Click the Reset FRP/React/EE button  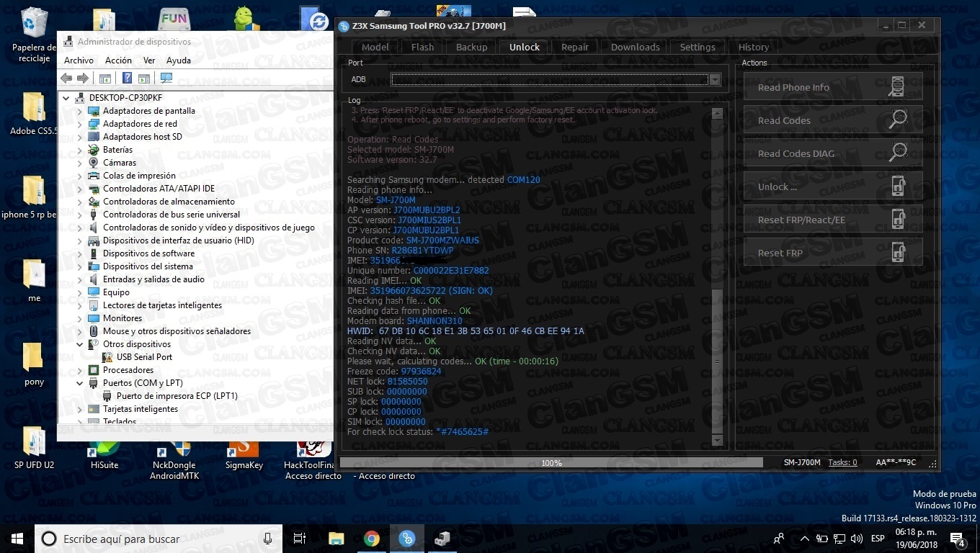[833, 220]
